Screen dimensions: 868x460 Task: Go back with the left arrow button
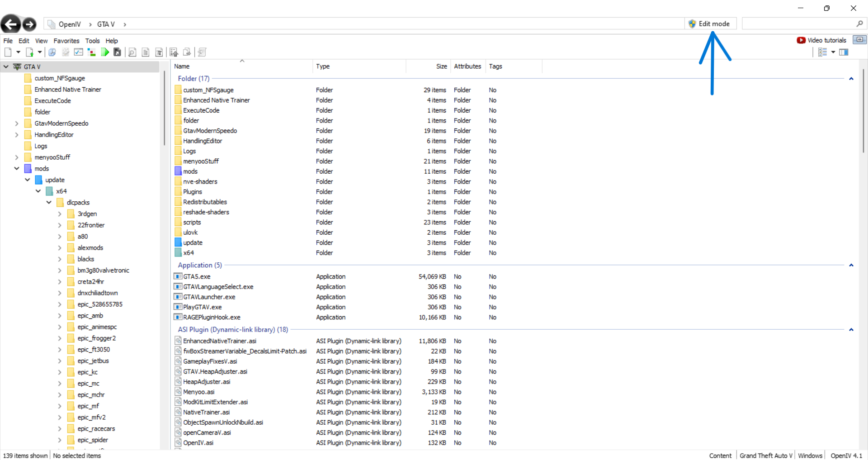click(x=10, y=24)
